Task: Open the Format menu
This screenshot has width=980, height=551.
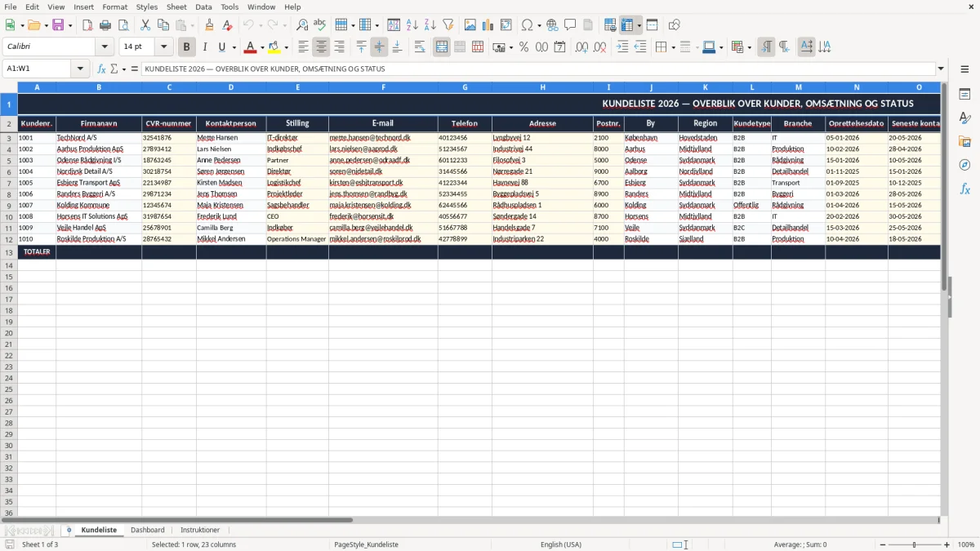Action: click(114, 7)
